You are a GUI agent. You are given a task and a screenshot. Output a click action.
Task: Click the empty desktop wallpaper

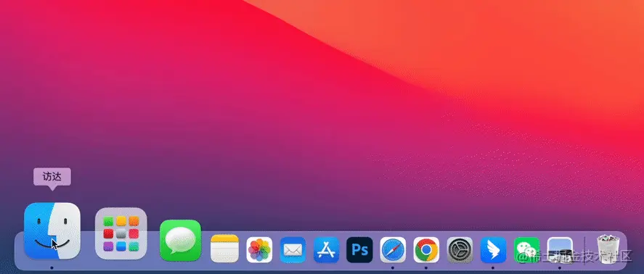[x=288, y=102]
